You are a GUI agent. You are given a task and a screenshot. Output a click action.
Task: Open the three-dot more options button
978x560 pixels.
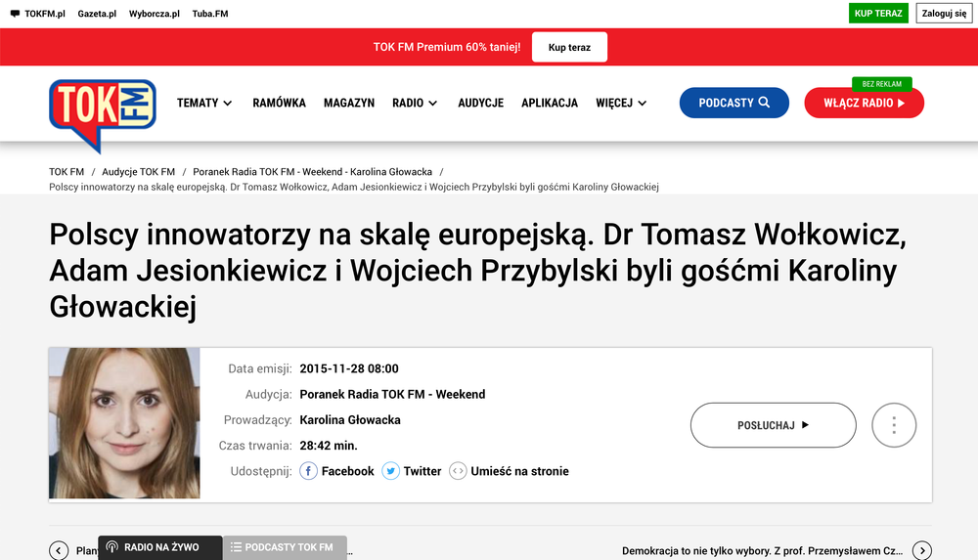pos(893,425)
